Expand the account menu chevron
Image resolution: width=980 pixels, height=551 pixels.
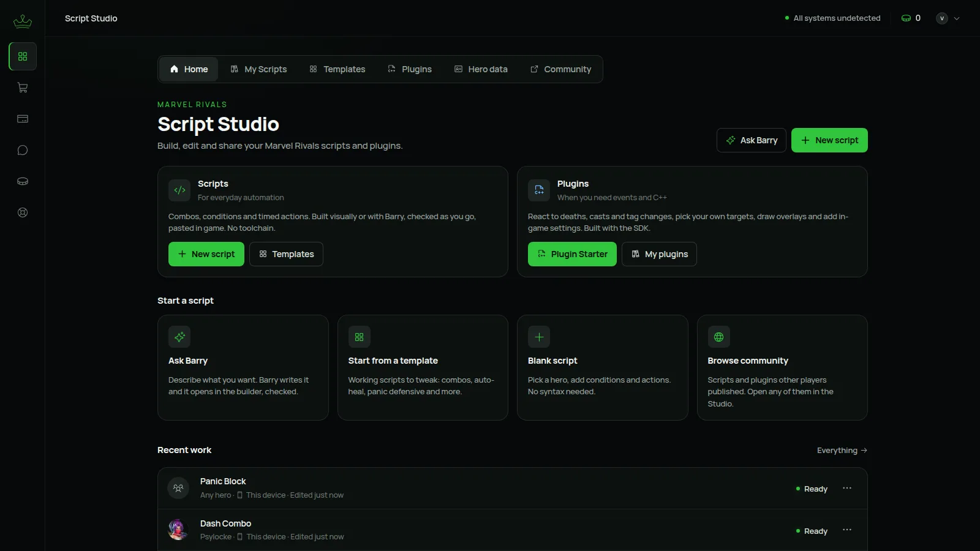pyautogui.click(x=957, y=18)
